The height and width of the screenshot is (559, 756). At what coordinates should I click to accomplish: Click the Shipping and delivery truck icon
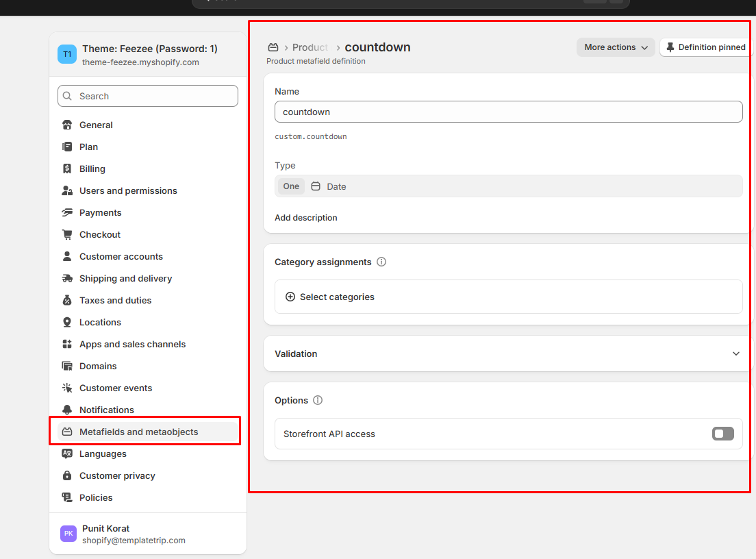(x=67, y=278)
